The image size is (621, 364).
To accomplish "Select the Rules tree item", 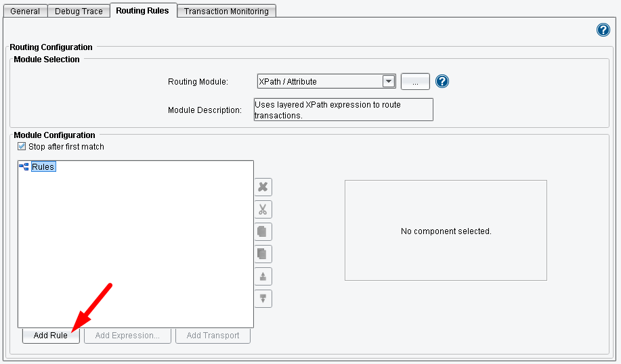I will point(43,166).
